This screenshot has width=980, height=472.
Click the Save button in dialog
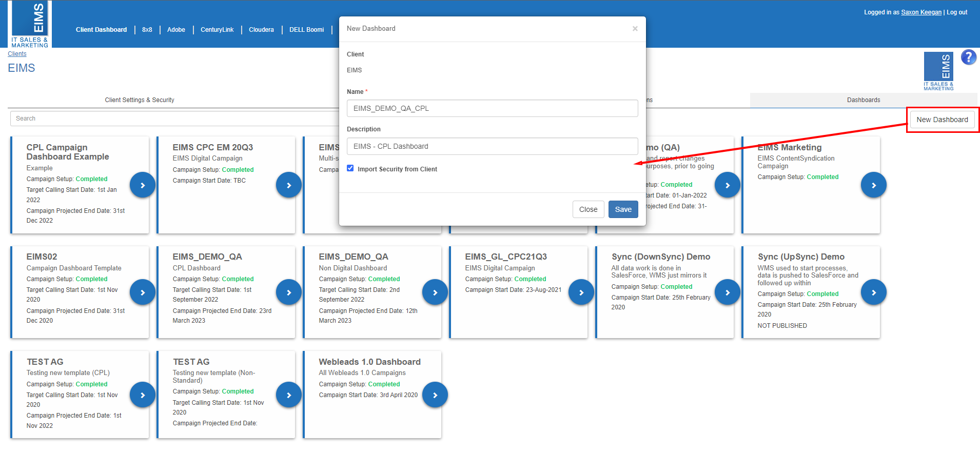coord(623,209)
